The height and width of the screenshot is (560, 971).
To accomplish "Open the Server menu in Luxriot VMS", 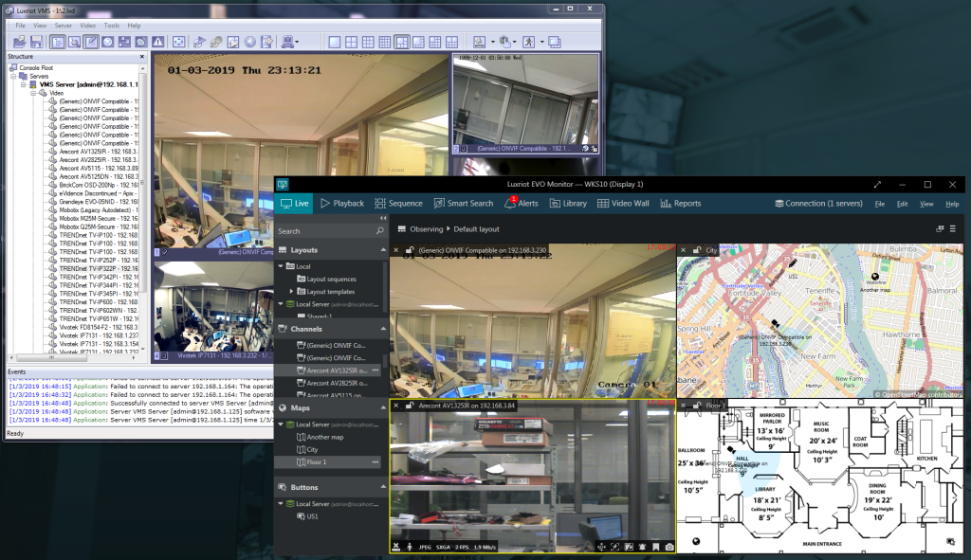I will [x=64, y=26].
